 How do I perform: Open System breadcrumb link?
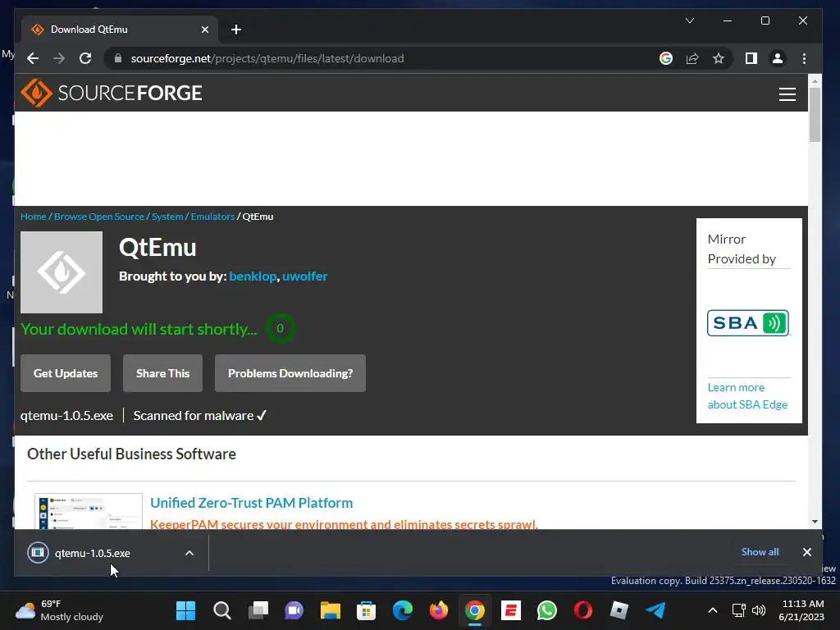(167, 217)
